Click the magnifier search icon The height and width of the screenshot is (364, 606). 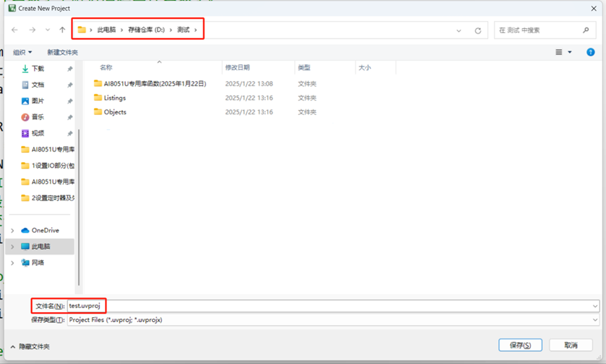click(x=586, y=30)
